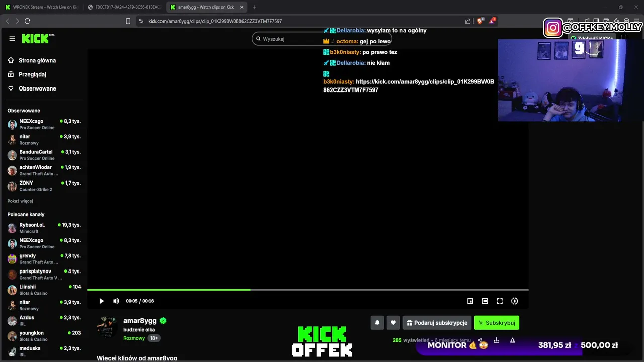Switch to theater mode
Screen dimensions: 644x362
[x=485, y=301]
